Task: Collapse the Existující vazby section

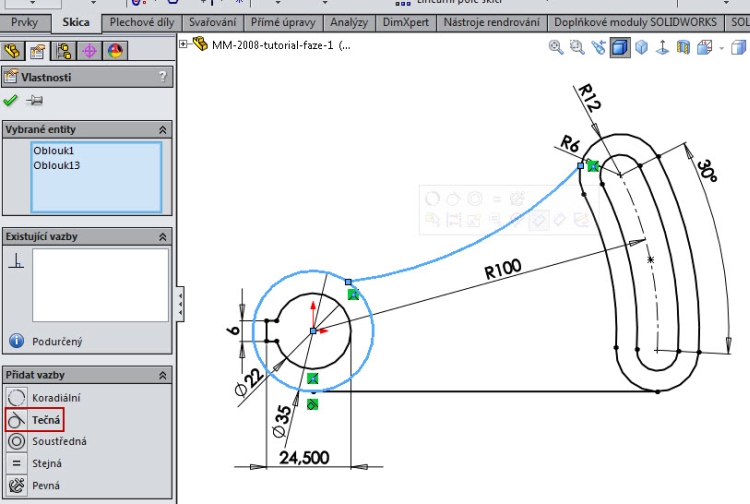Action: point(163,237)
